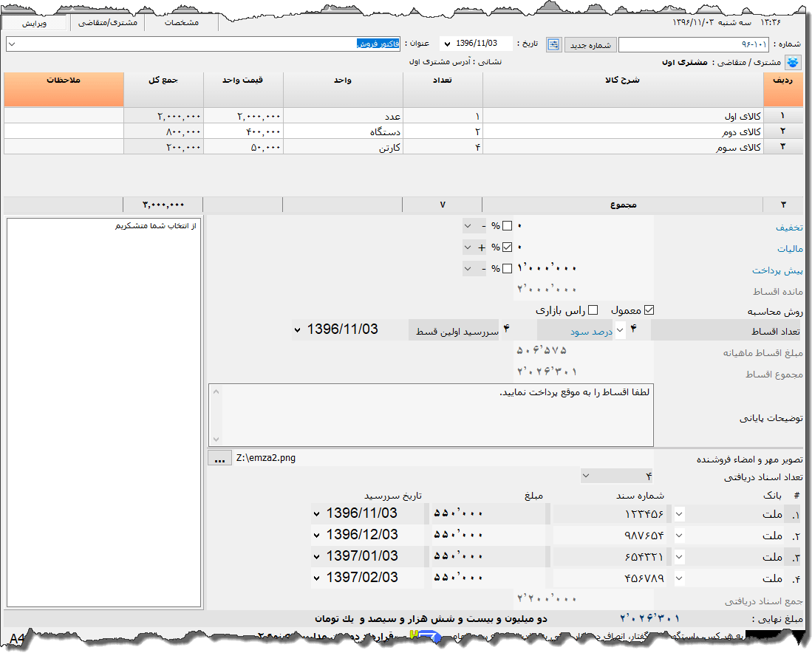Switch to the ویرایش tab

[34, 23]
